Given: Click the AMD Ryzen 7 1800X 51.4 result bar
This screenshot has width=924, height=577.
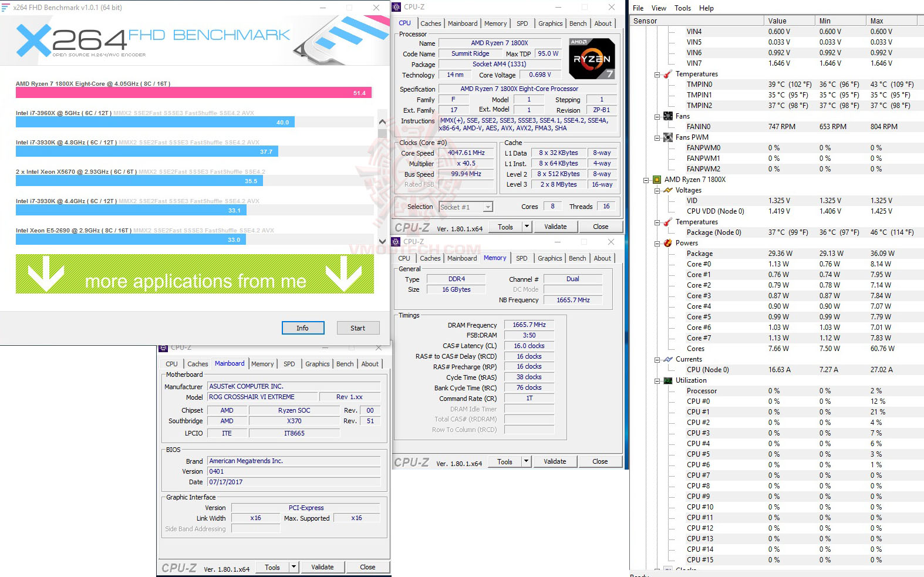Looking at the screenshot, I should point(194,93).
